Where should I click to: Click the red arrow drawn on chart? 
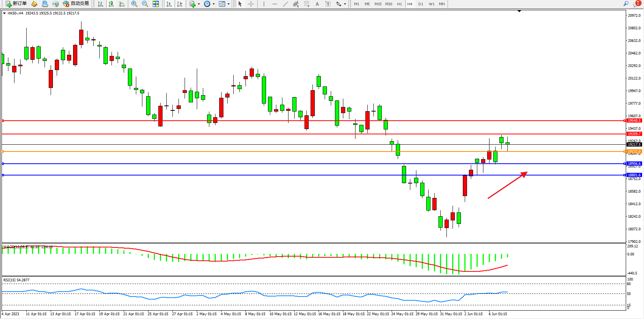click(507, 185)
